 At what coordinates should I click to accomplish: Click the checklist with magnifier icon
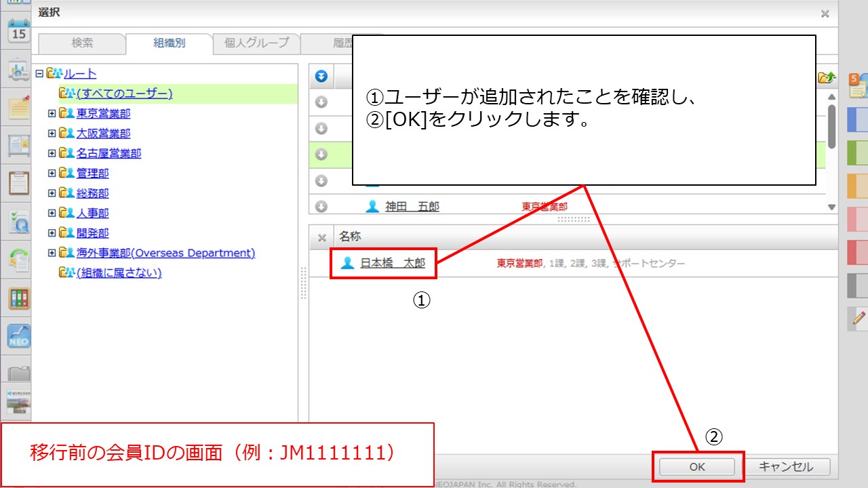pos(18,222)
